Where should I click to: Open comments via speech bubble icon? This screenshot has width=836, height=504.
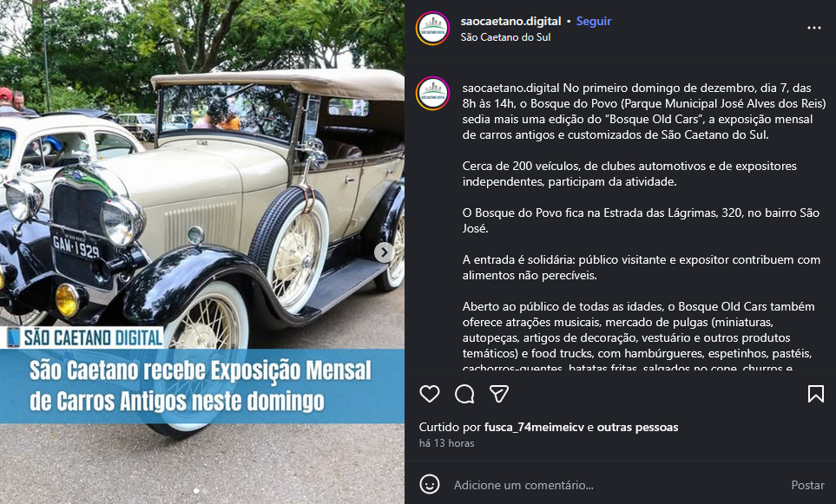(464, 394)
